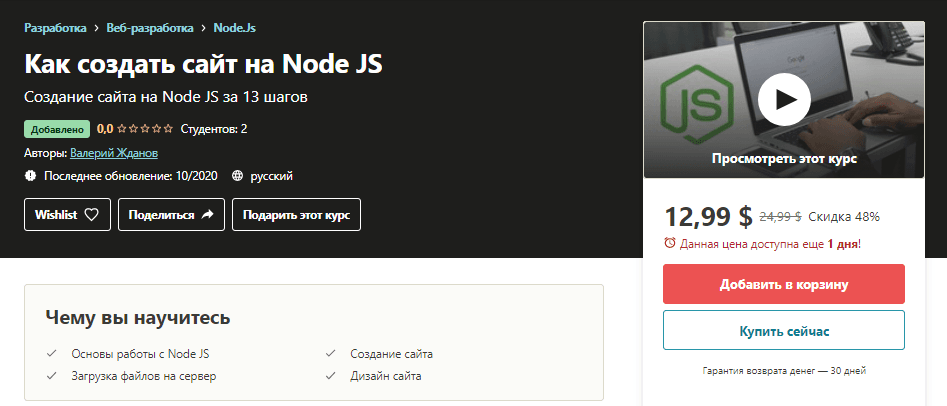Screen dimensions: 947x406
Task: Click Основы работы с Node JS item
Action: click(x=140, y=354)
